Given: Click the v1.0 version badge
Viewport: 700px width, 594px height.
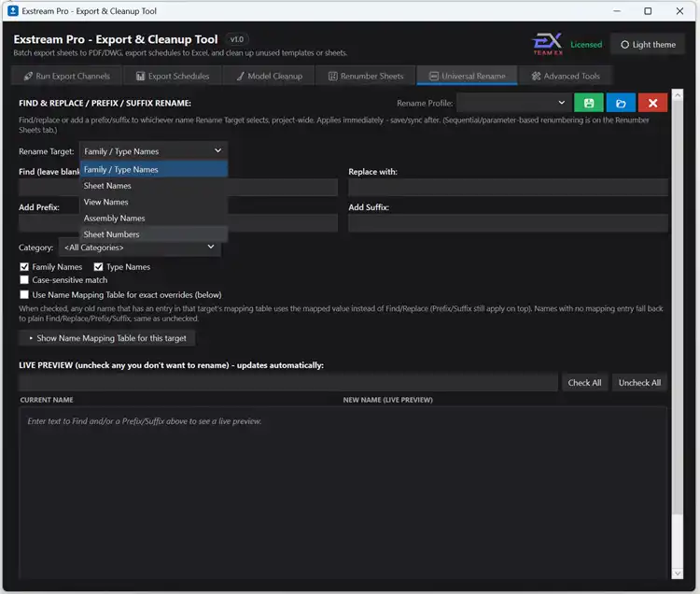Looking at the screenshot, I should (x=237, y=39).
